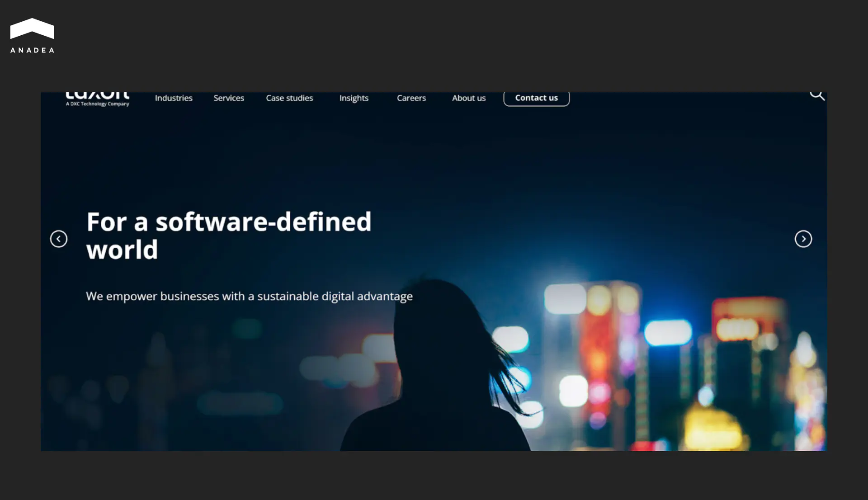The image size is (868, 500).
Task: Go to previous slide with left arrow
Action: 59,239
